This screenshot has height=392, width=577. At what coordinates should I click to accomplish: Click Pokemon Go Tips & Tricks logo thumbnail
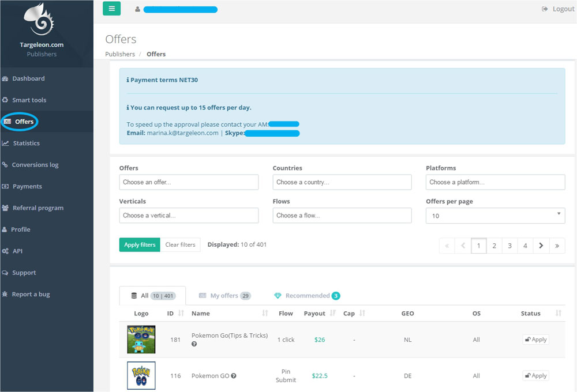click(141, 340)
